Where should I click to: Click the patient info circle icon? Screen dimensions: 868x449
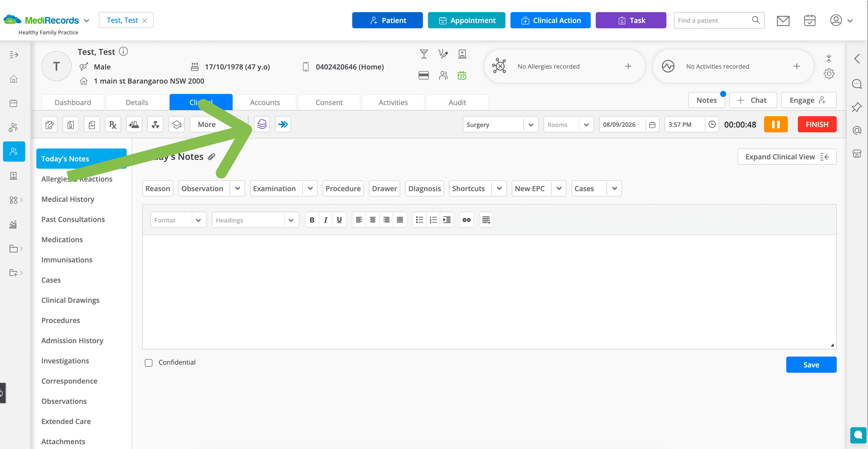pyautogui.click(x=124, y=51)
